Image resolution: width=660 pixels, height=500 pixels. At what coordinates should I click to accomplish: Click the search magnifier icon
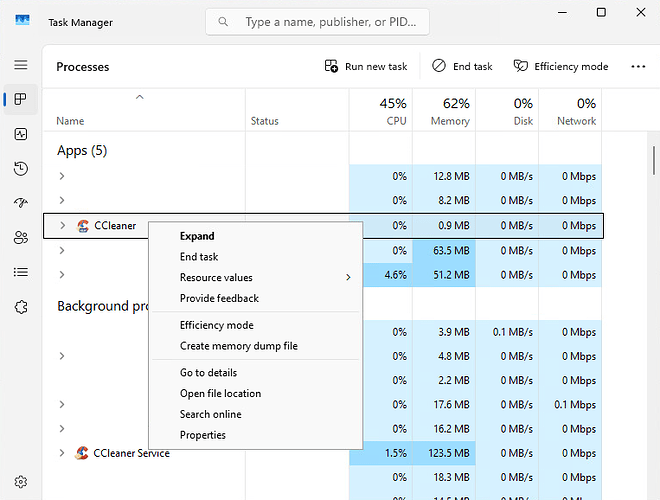coord(223,21)
